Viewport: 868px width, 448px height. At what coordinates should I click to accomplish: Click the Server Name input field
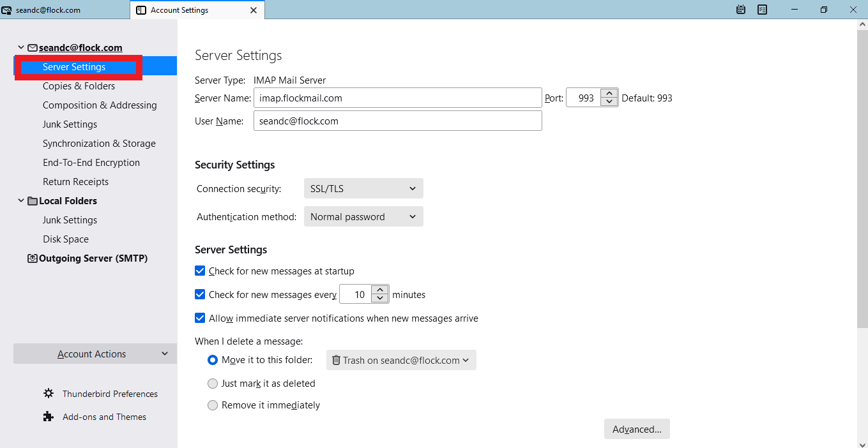coord(398,98)
